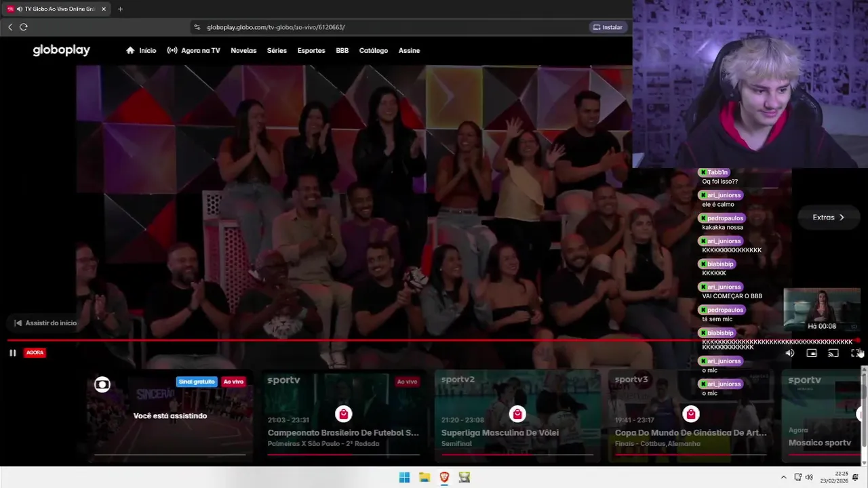868x488 pixels.
Task: Open site settings icon in address bar
Action: pyautogui.click(x=197, y=27)
